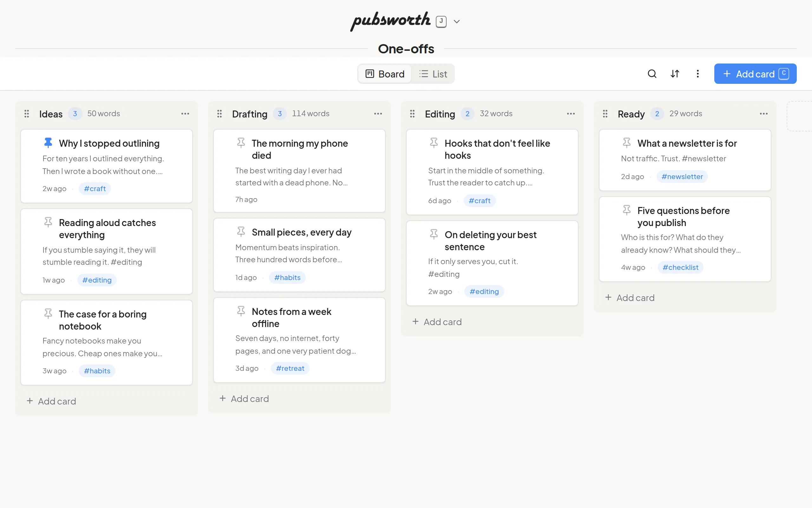Open the Editing column options menu
812x508 pixels.
(x=571, y=114)
